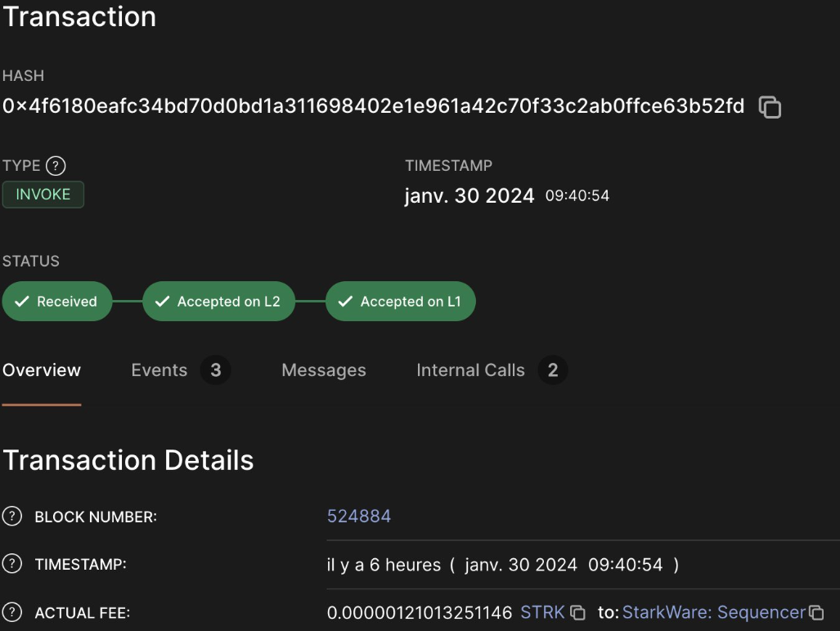This screenshot has width=840, height=631.
Task: Click the INVOKE type badge
Action: [x=43, y=195]
